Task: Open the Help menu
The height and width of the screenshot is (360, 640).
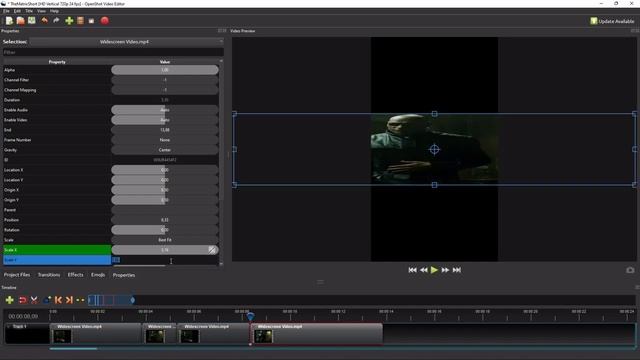Action: (x=54, y=11)
